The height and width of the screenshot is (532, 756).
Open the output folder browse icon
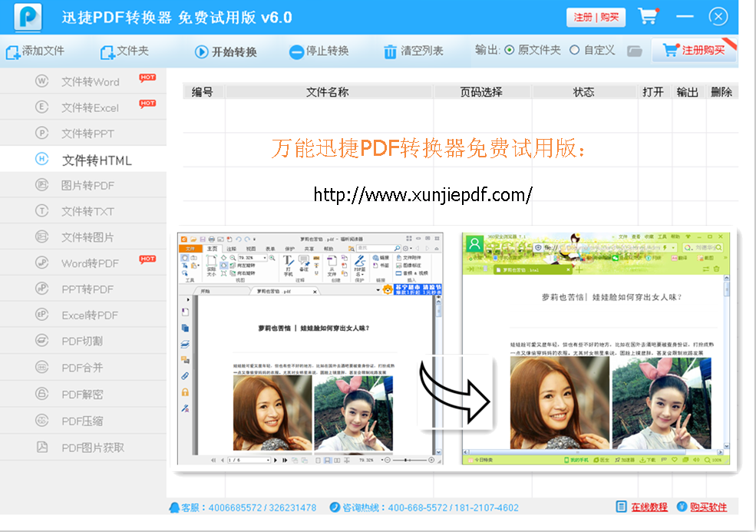click(x=635, y=51)
